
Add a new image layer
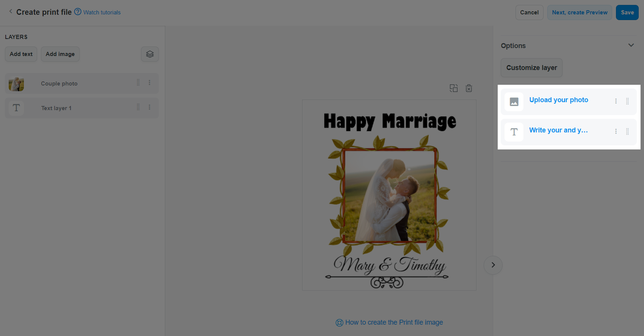point(60,54)
